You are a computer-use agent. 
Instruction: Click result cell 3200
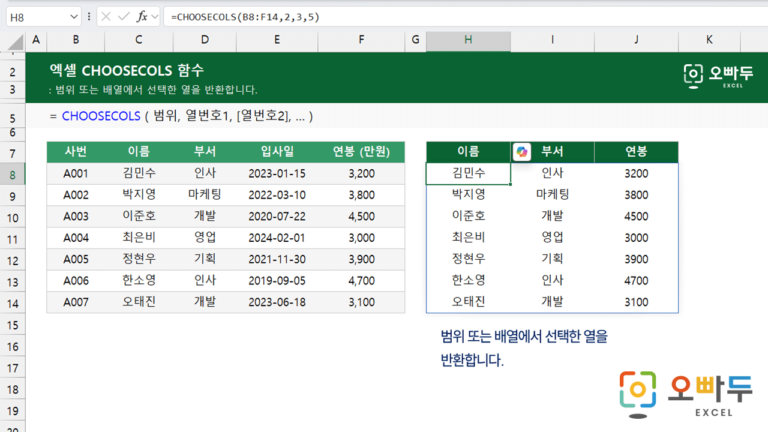pyautogui.click(x=636, y=173)
